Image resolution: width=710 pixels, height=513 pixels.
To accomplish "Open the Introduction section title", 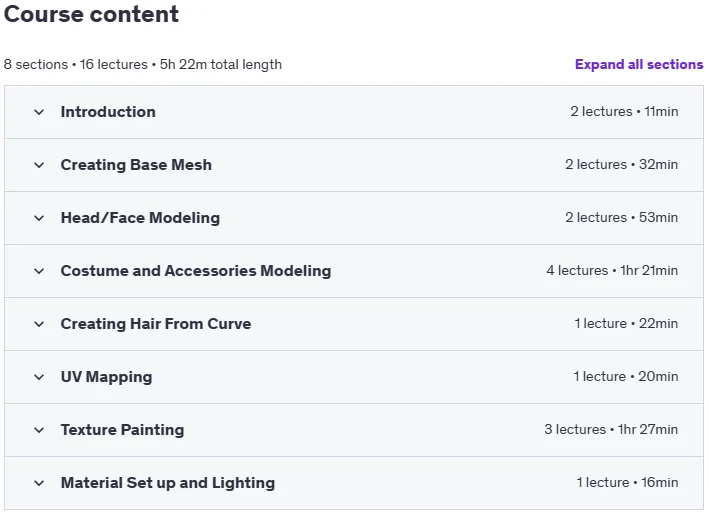I will [x=108, y=112].
